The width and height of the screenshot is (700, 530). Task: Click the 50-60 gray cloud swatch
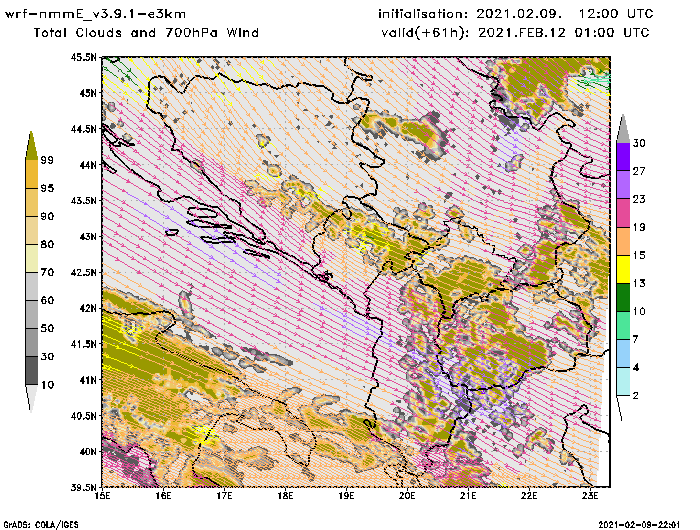tap(32, 314)
